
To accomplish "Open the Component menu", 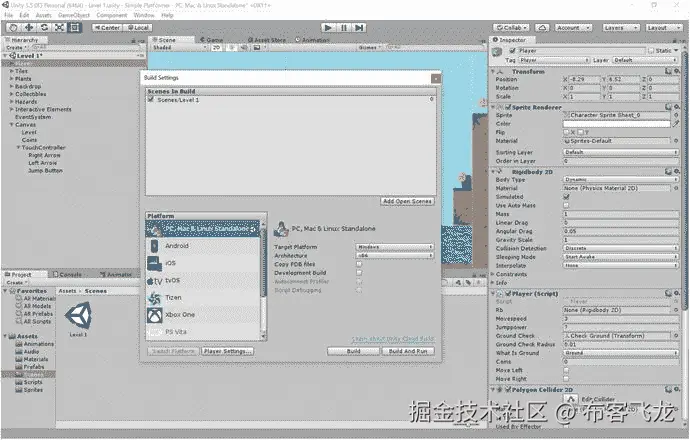I will point(112,15).
